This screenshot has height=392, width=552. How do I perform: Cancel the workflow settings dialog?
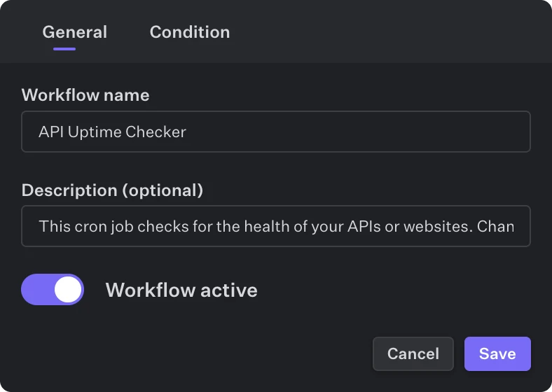(x=413, y=353)
